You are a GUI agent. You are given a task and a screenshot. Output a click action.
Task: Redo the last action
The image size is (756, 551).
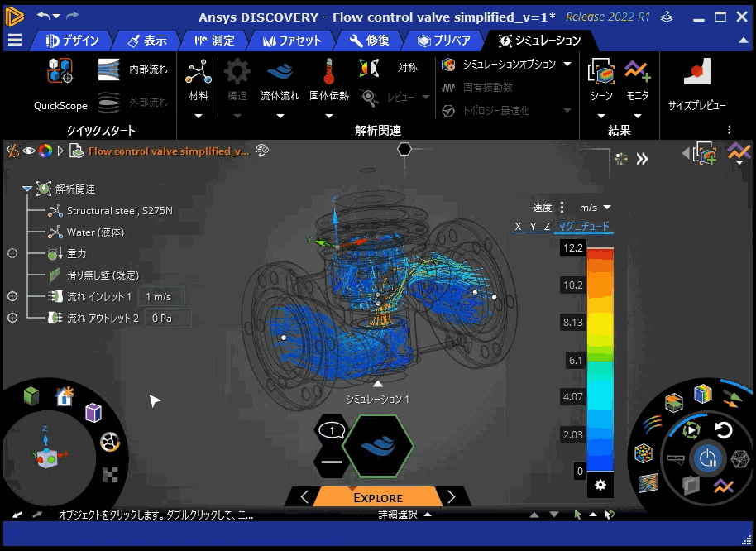(x=72, y=16)
